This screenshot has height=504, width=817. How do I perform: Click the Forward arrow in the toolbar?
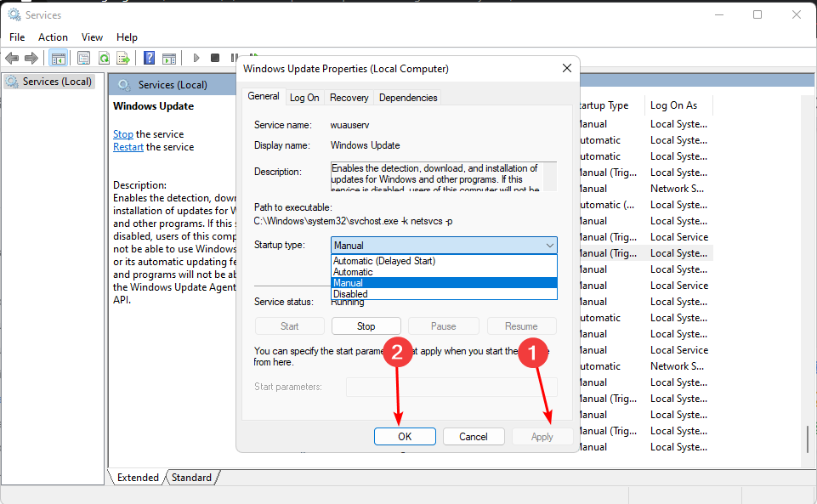click(31, 58)
